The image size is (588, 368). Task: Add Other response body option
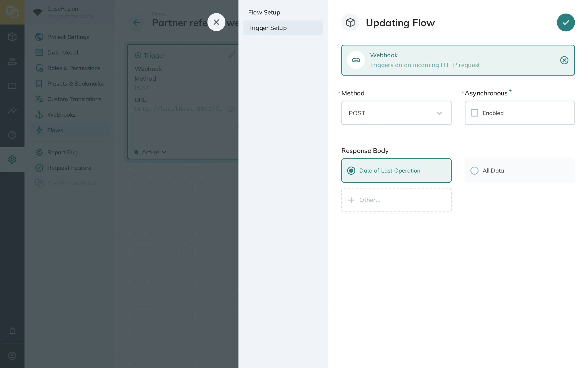coord(396,200)
